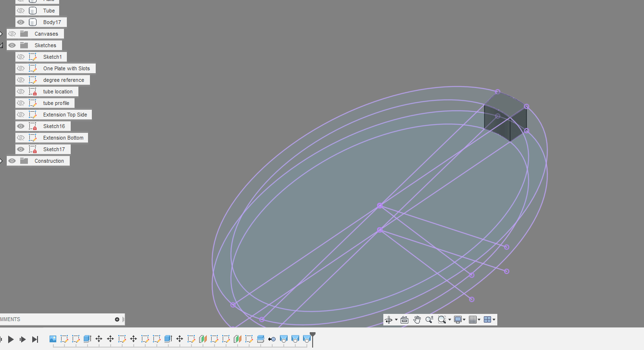This screenshot has width=644, height=350.
Task: Show the Extension Top Side sketch
Action: coord(21,115)
